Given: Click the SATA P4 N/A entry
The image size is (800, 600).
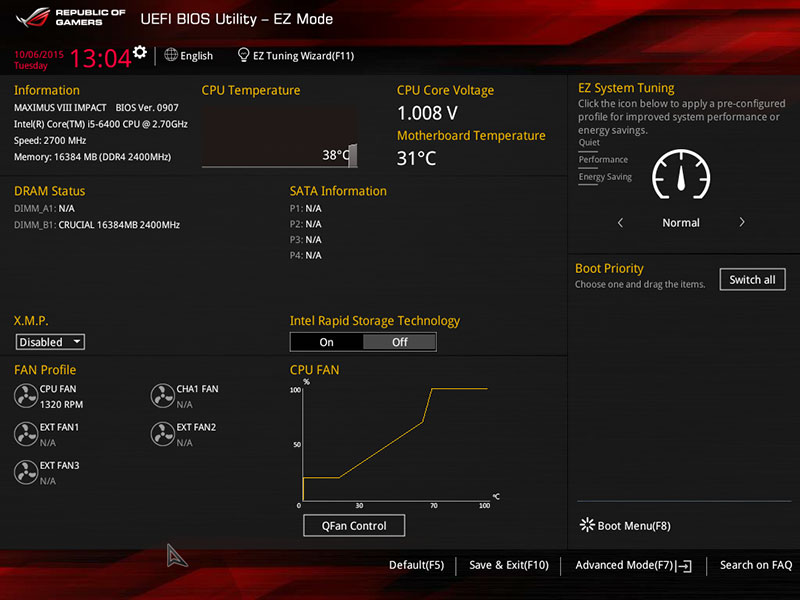Looking at the screenshot, I should coord(306,255).
